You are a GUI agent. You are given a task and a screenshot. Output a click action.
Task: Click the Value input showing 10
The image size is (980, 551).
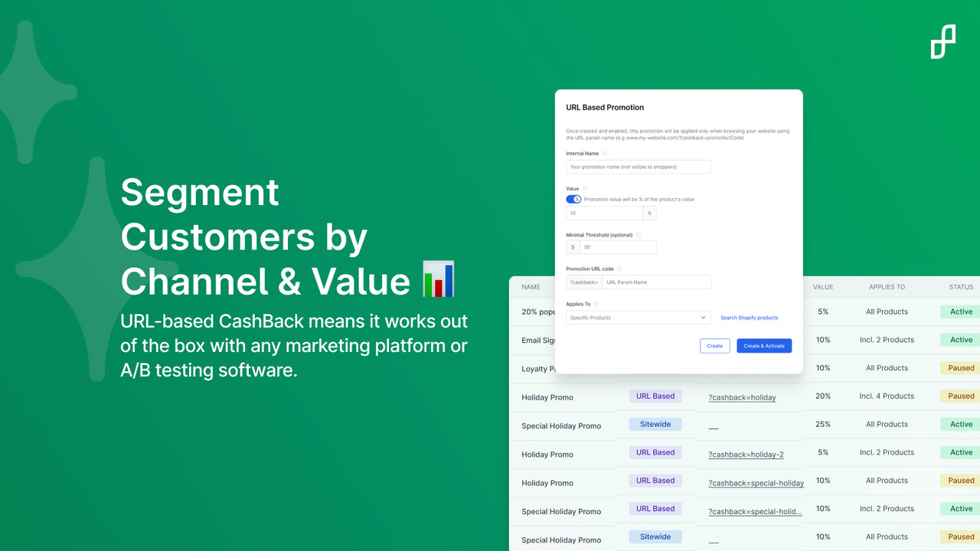604,213
